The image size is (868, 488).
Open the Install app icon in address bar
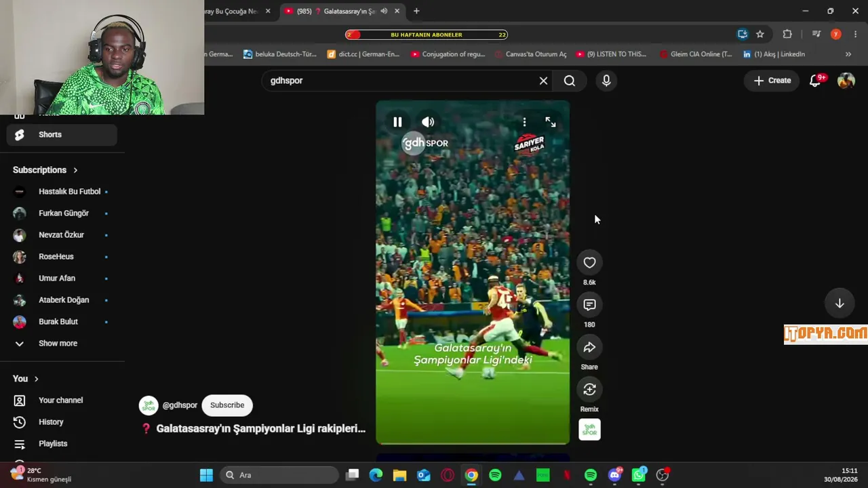(x=743, y=35)
